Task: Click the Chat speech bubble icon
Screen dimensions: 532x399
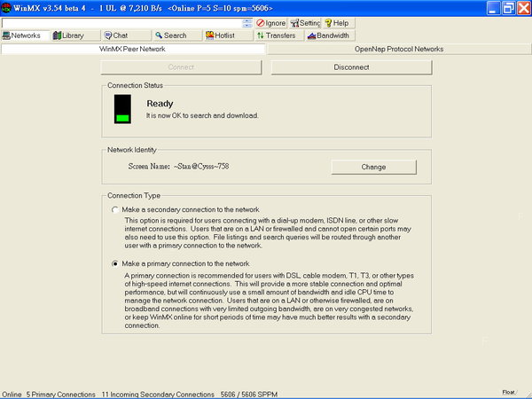Action: [108, 35]
